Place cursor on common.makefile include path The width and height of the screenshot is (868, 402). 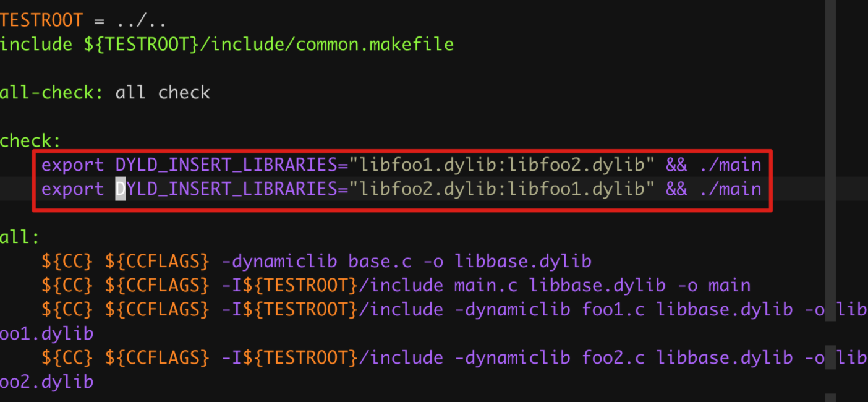click(x=269, y=45)
